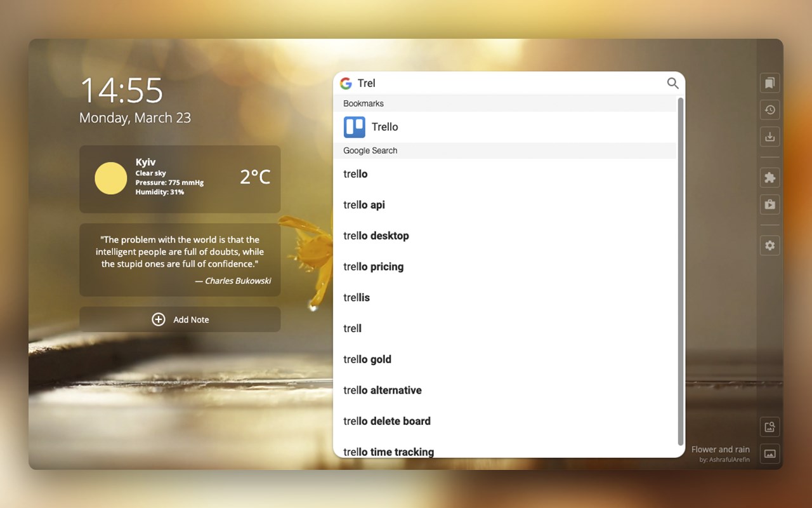The image size is (812, 508).
Task: Open the settings gear icon
Action: 769,246
